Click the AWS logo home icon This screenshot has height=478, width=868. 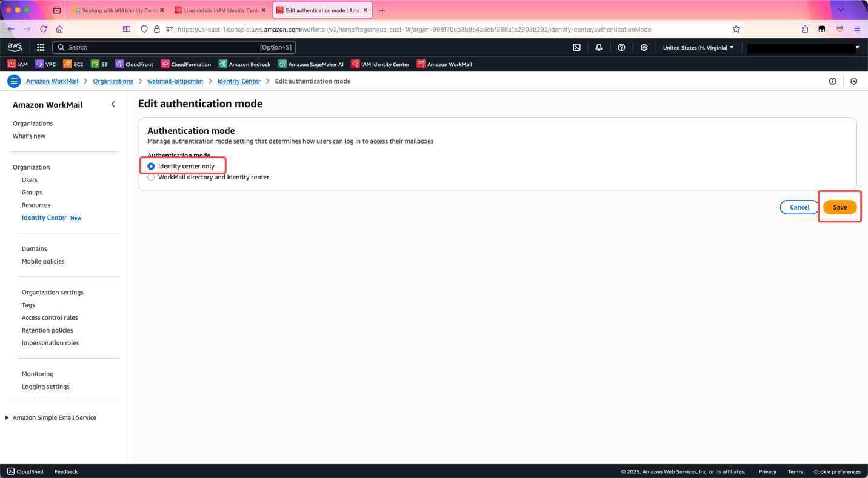click(15, 47)
